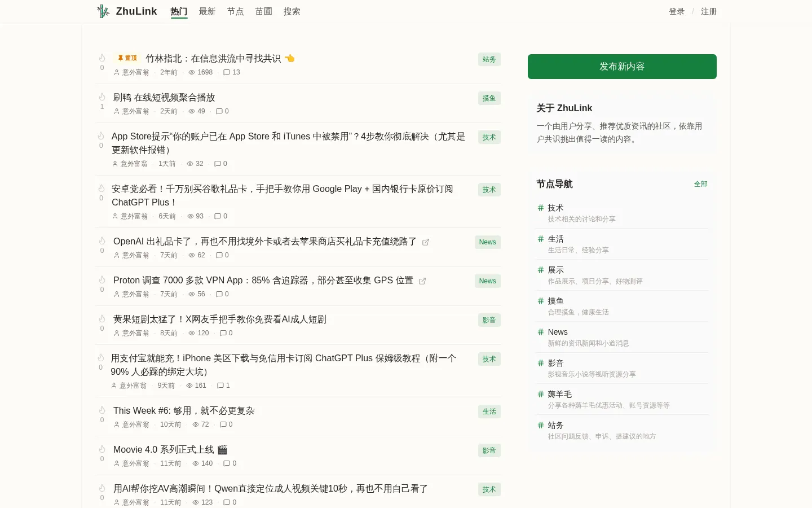
Task: Click 生活 tag on This Week #6 post
Action: pyautogui.click(x=489, y=411)
